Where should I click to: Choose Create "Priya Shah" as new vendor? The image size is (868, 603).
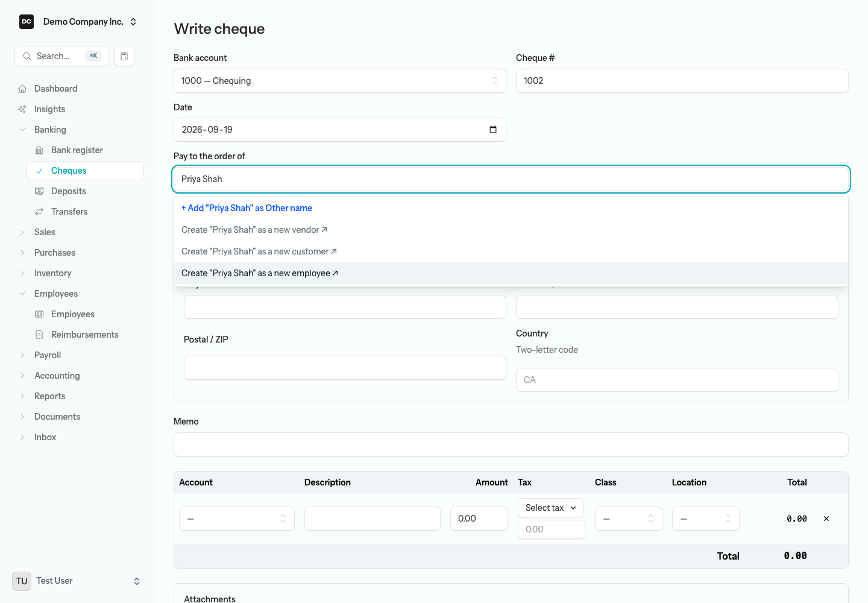[x=511, y=230]
